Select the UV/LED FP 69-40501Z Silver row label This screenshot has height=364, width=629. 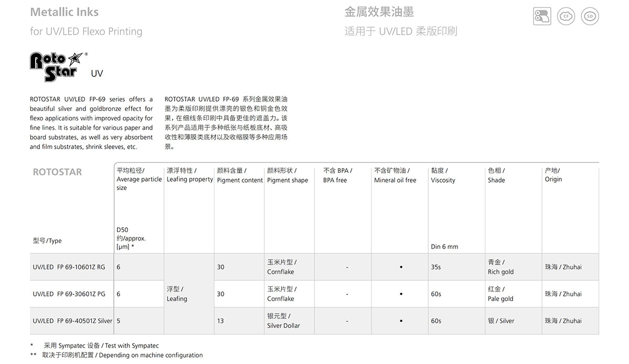click(72, 321)
